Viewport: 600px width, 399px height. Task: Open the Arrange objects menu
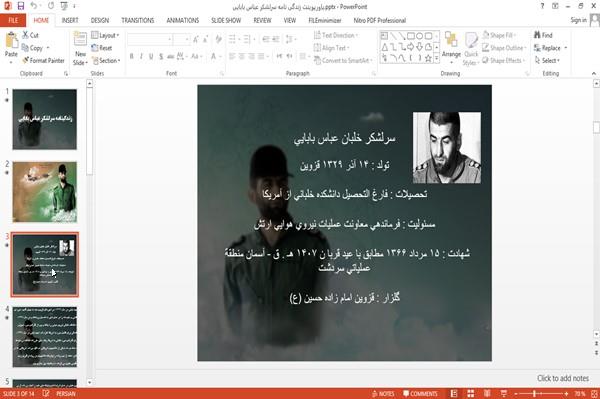point(451,48)
